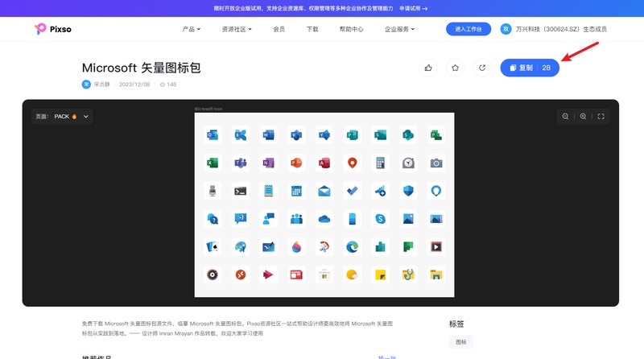Image resolution: width=644 pixels, height=359 pixels.
Task: Select the Exchange icon in the preview
Action: point(240,134)
